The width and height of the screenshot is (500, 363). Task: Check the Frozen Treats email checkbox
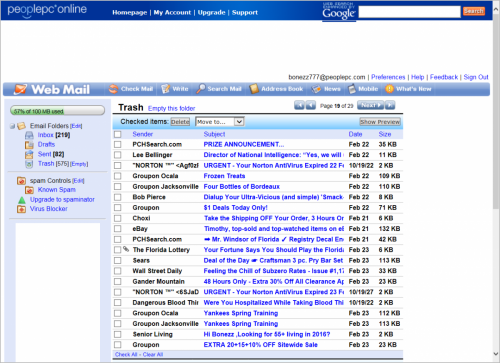[118, 176]
